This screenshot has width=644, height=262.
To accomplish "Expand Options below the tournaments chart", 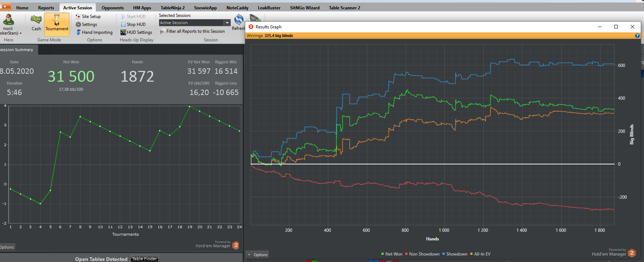I will [7, 247].
